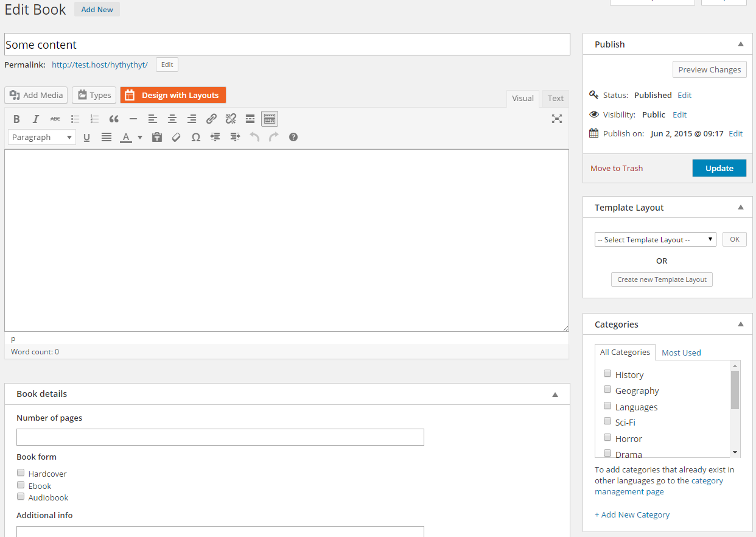
Task: Collapse the Publish panel
Action: coord(741,44)
